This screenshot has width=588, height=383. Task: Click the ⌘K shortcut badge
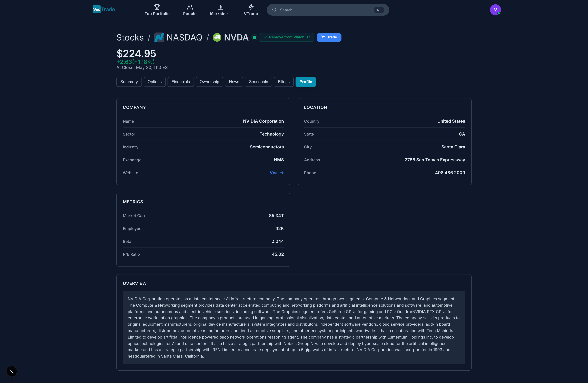click(379, 10)
